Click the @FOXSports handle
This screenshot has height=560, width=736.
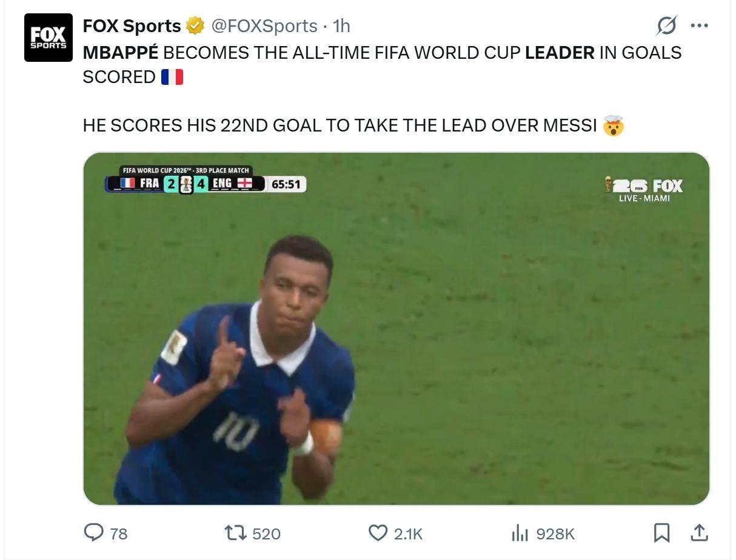[264, 26]
